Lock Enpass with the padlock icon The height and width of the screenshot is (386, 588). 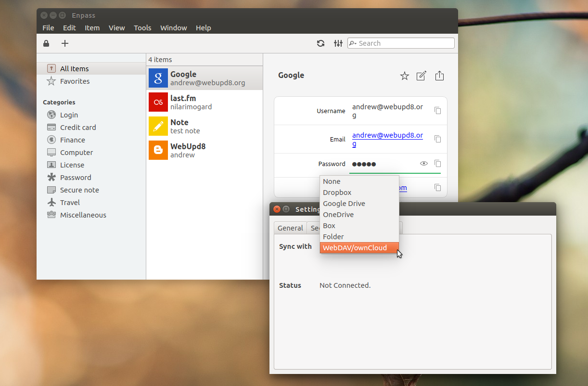coord(46,43)
